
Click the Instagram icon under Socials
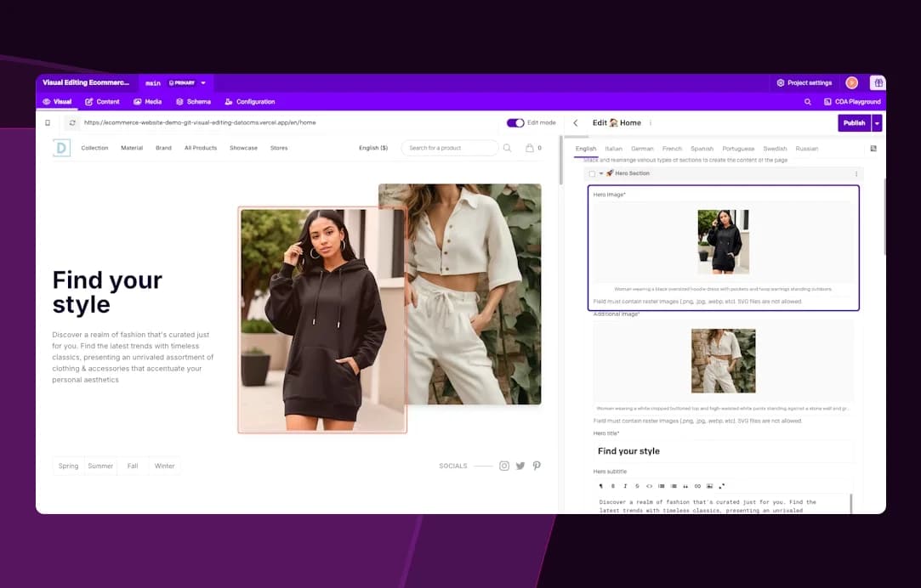pos(504,466)
